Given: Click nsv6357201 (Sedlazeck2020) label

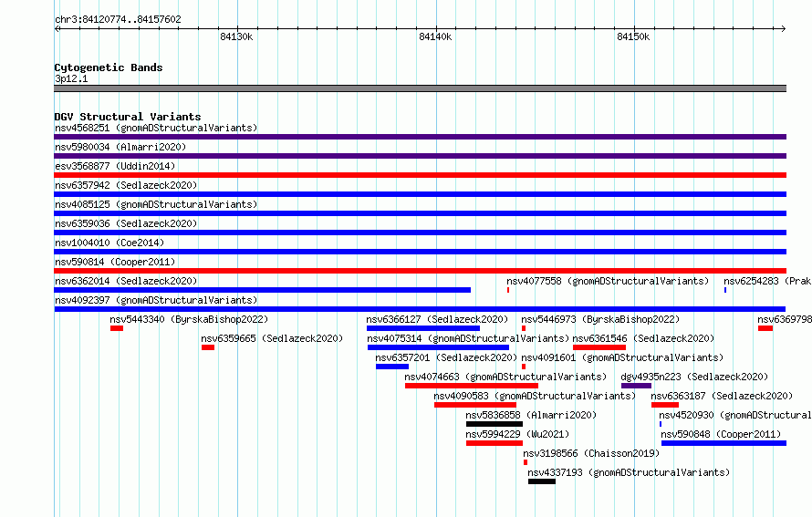Looking at the screenshot, I should click(x=446, y=357).
